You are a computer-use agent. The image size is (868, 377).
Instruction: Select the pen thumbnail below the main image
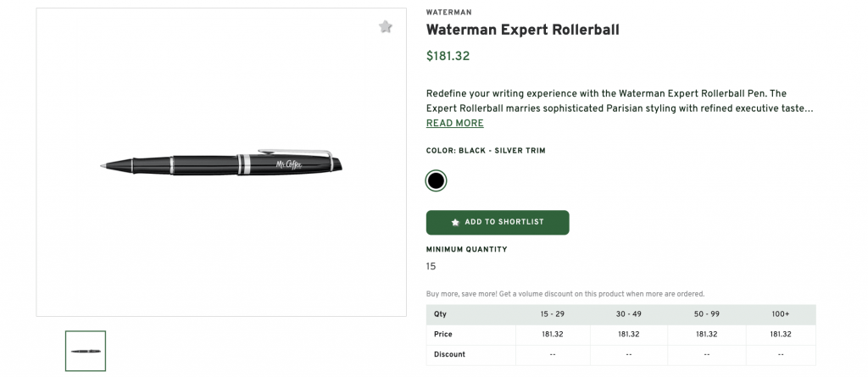point(86,351)
